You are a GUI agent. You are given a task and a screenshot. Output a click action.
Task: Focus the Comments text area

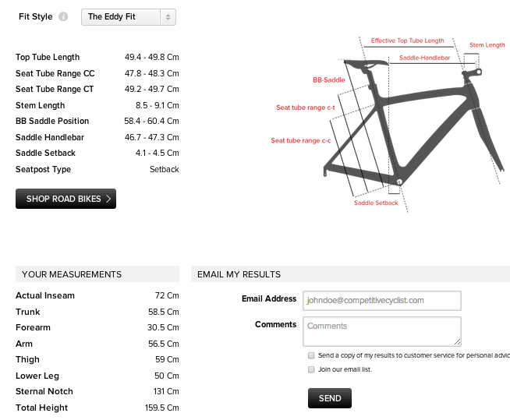(x=381, y=330)
